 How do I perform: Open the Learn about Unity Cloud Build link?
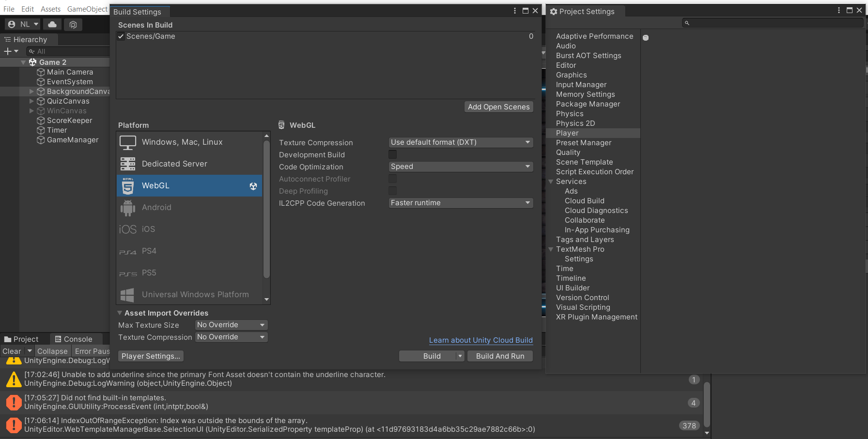coord(480,340)
